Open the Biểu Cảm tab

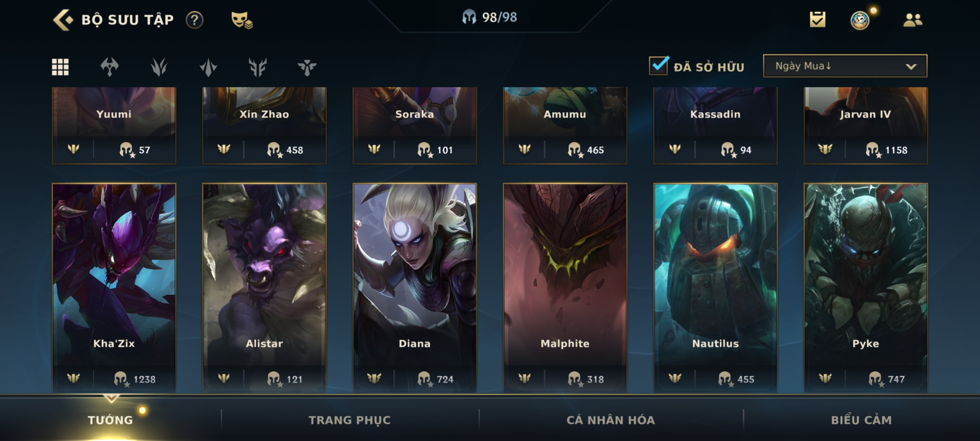point(861,420)
